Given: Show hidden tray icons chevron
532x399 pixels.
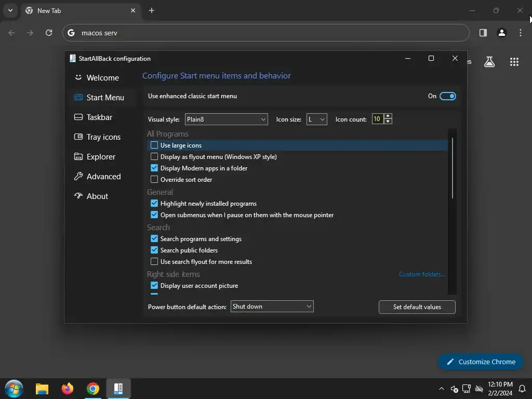Looking at the screenshot, I should coord(442,389).
